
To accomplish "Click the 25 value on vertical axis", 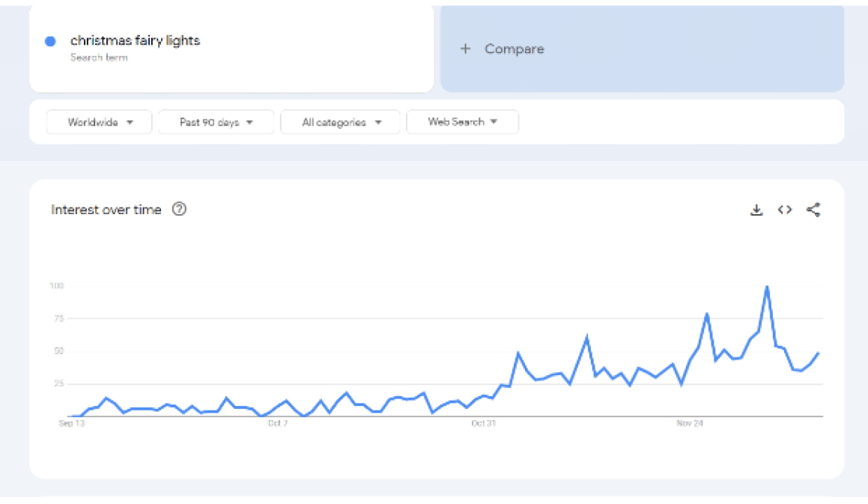I will tap(58, 383).
